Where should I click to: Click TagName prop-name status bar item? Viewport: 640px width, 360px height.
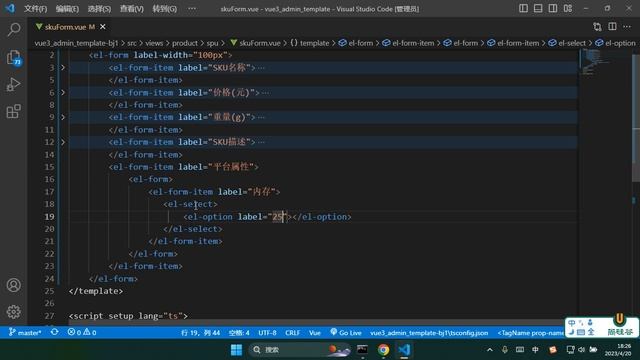530,333
